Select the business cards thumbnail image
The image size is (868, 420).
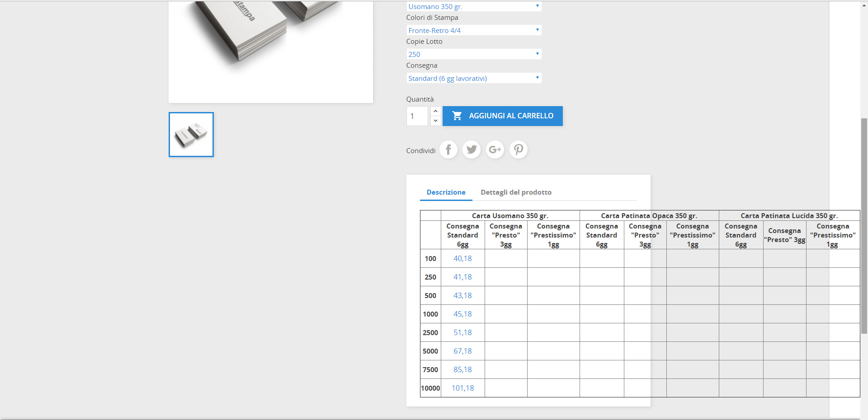191,135
